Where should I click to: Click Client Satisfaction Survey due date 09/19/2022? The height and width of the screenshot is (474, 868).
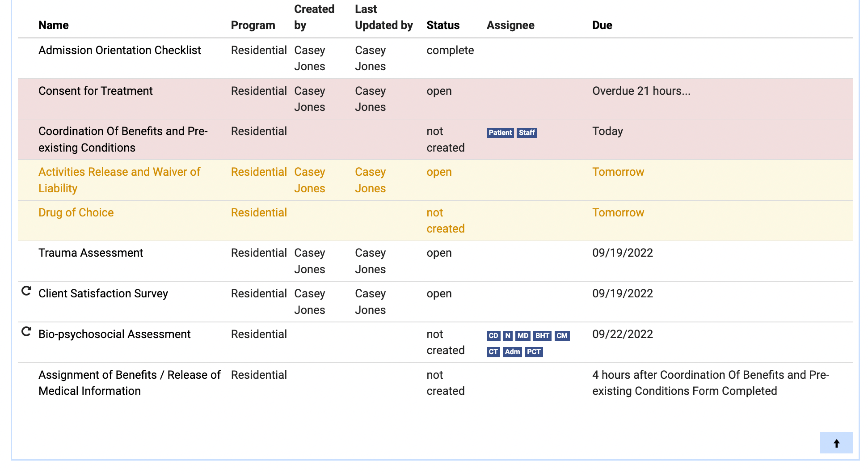pyautogui.click(x=623, y=293)
